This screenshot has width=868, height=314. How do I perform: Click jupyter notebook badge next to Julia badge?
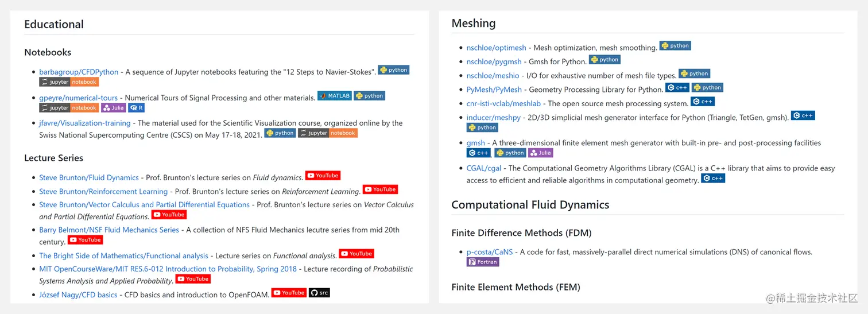[69, 108]
